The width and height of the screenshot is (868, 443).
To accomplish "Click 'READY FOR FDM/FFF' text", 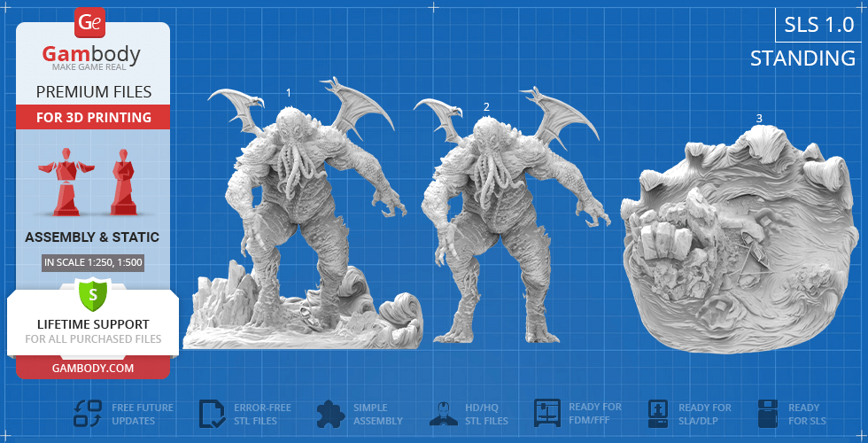I will 595,413.
